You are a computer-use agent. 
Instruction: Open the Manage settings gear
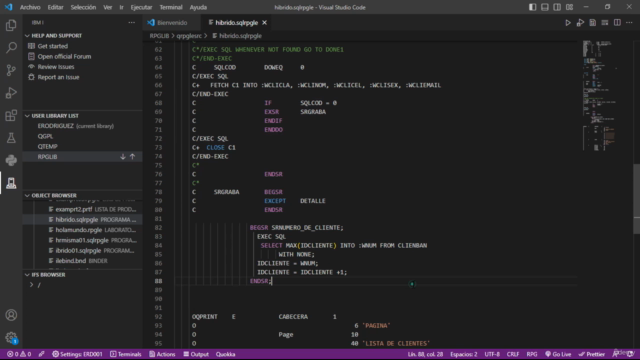[11, 338]
